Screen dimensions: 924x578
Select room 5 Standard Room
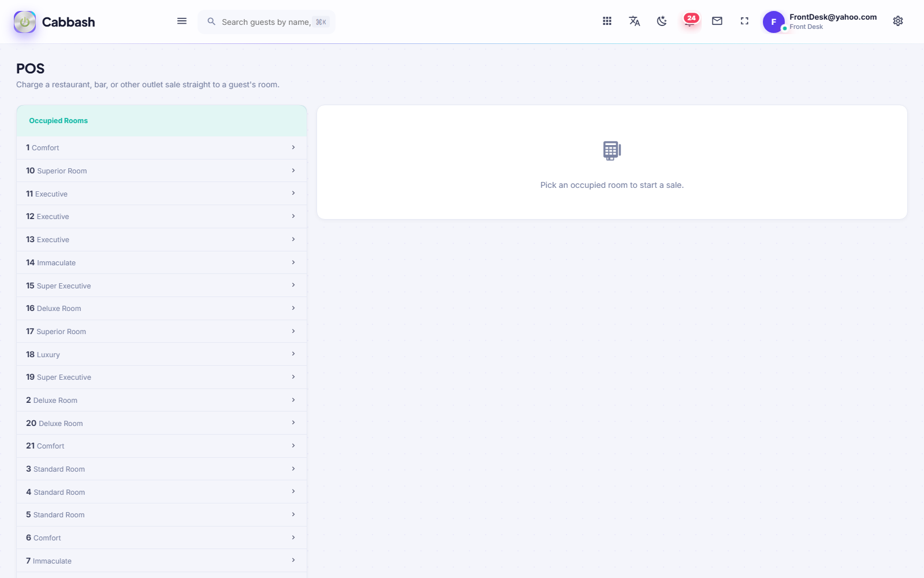[162, 514]
